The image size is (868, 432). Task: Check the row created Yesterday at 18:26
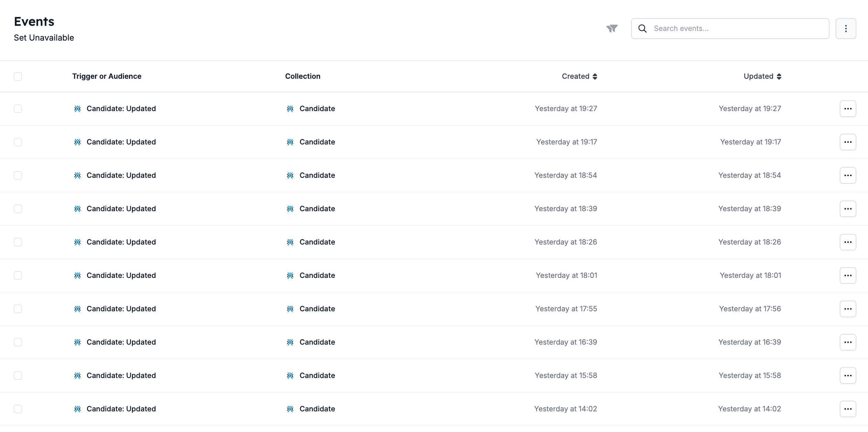coord(18,242)
